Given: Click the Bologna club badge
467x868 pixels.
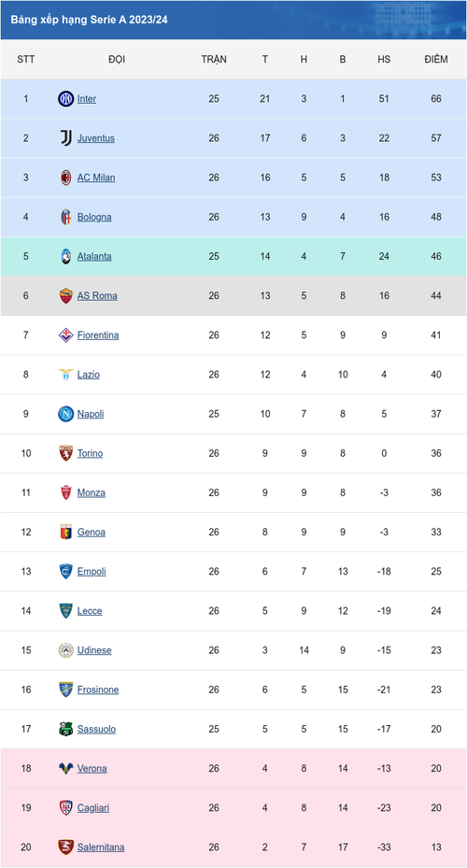Looking at the screenshot, I should (x=65, y=217).
